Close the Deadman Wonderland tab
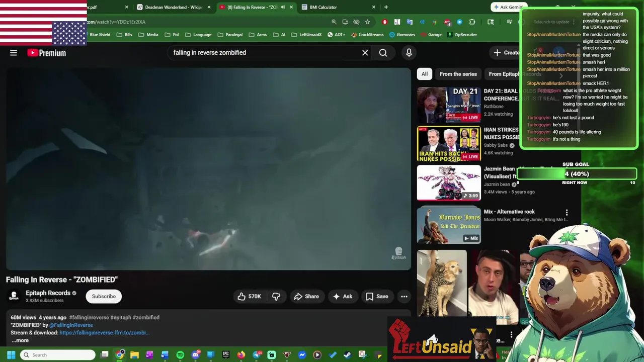 click(x=209, y=7)
